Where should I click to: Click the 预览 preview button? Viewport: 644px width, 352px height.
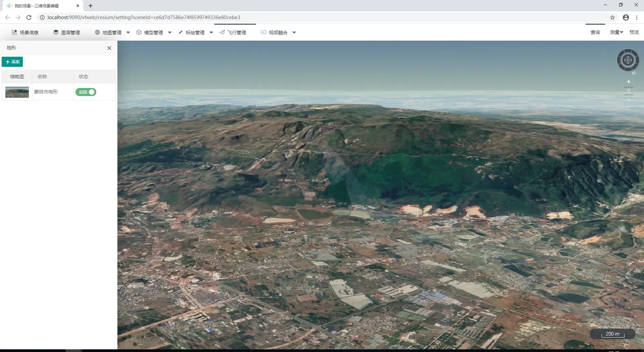[x=634, y=32]
